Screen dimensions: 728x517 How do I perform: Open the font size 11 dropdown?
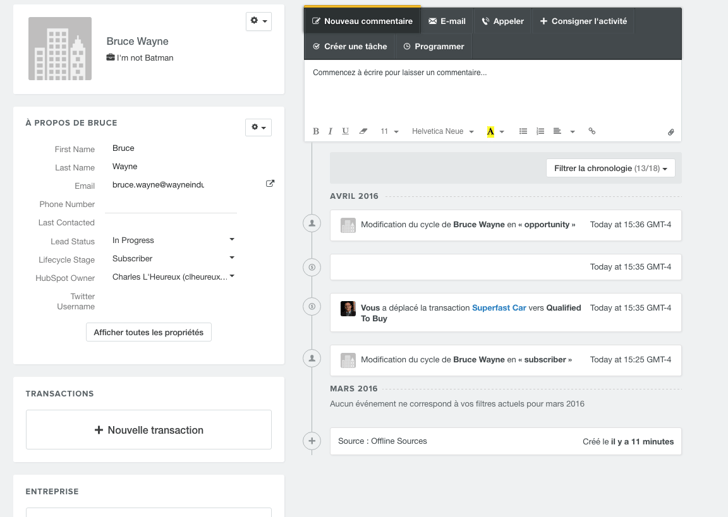click(390, 131)
